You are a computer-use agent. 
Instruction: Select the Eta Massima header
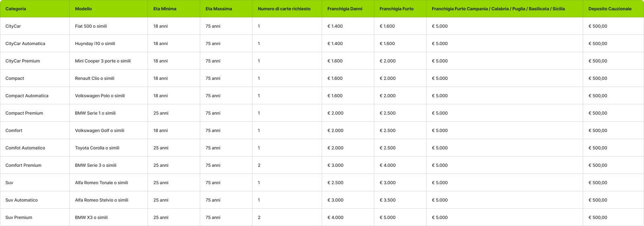click(219, 9)
